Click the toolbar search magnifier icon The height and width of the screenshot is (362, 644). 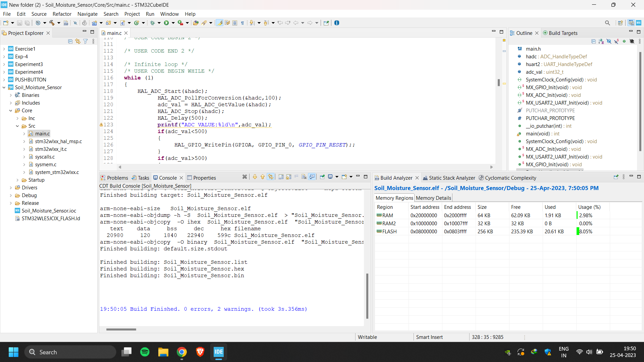[x=607, y=23]
